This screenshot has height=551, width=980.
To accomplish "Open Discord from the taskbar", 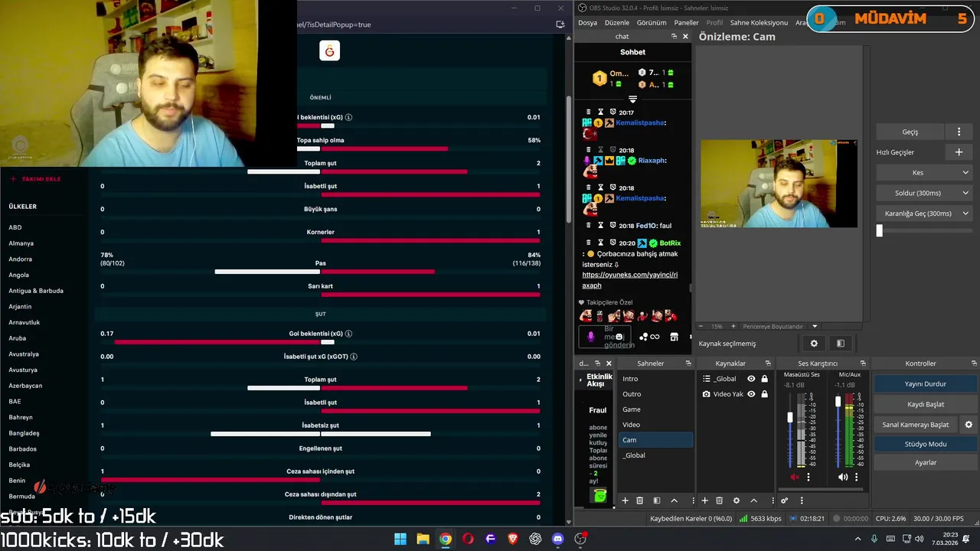I will click(x=557, y=539).
